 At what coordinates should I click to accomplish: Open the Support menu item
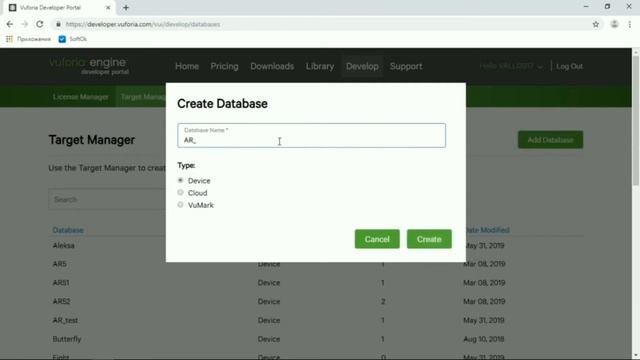click(x=406, y=66)
